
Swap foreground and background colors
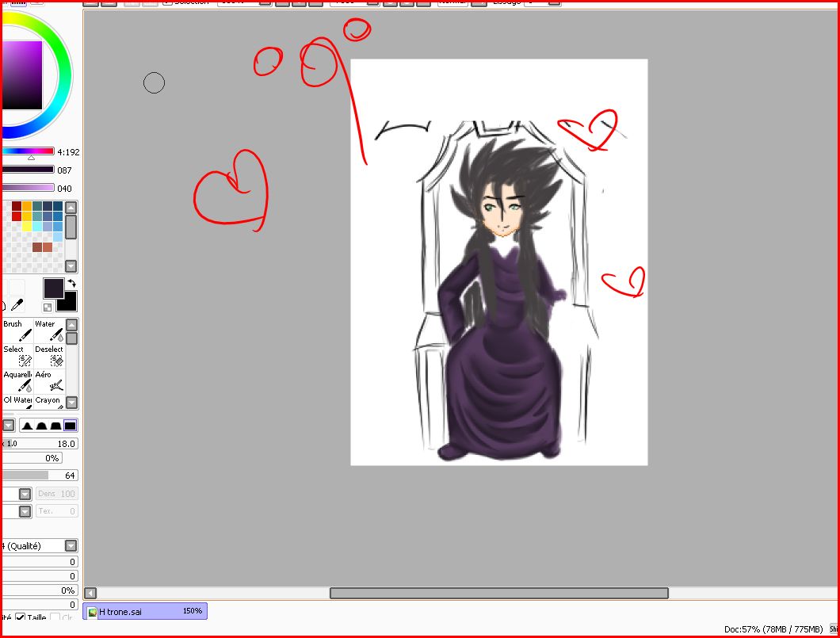[x=71, y=283]
